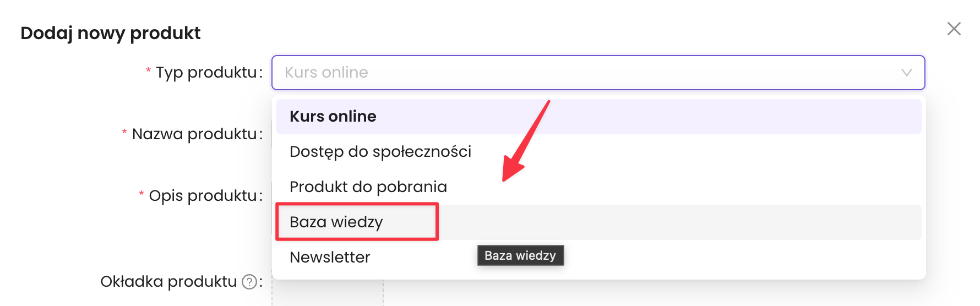Choose Newsletter from the dropdown list
Viewport: 980px width, 306px height.
pyautogui.click(x=330, y=258)
